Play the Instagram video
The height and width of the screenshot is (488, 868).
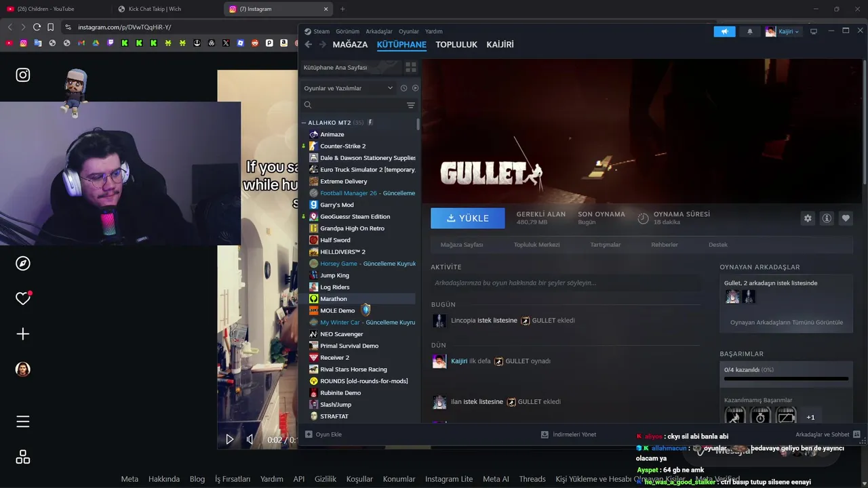(x=229, y=439)
